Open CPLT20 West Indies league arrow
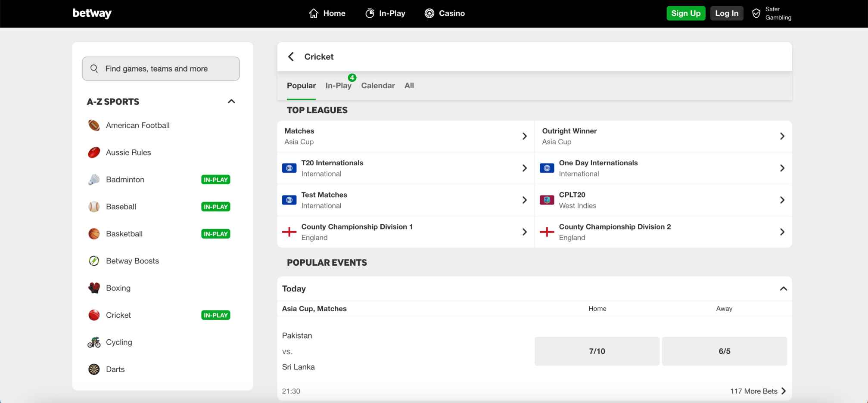868x403 pixels. [x=782, y=200]
